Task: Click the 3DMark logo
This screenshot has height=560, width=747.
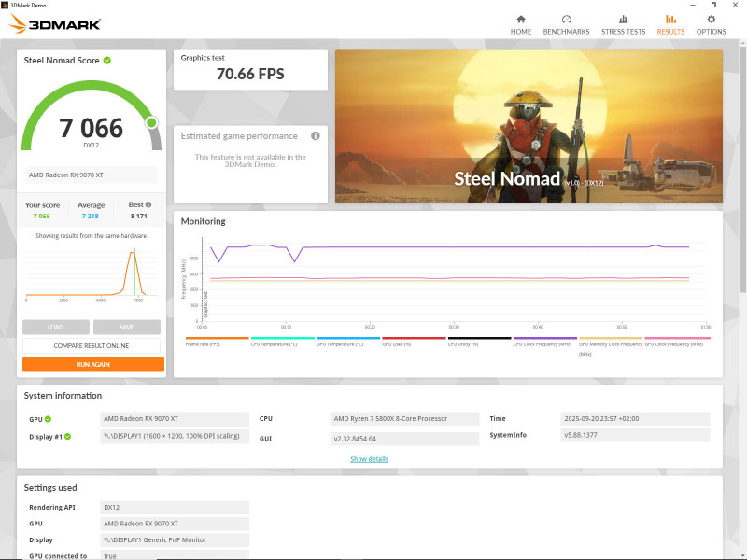Action: [x=55, y=24]
